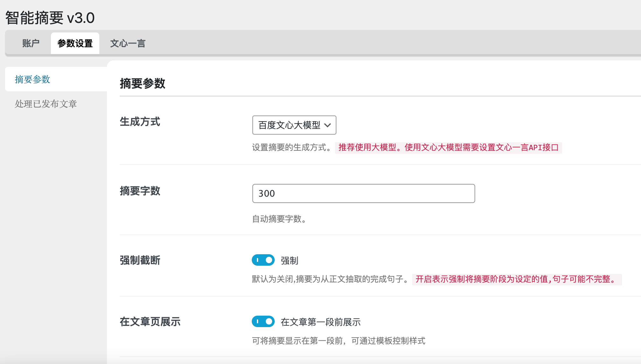Click the 生成方式 field label
Viewport: 641px width, 364px height.
pyautogui.click(x=140, y=122)
